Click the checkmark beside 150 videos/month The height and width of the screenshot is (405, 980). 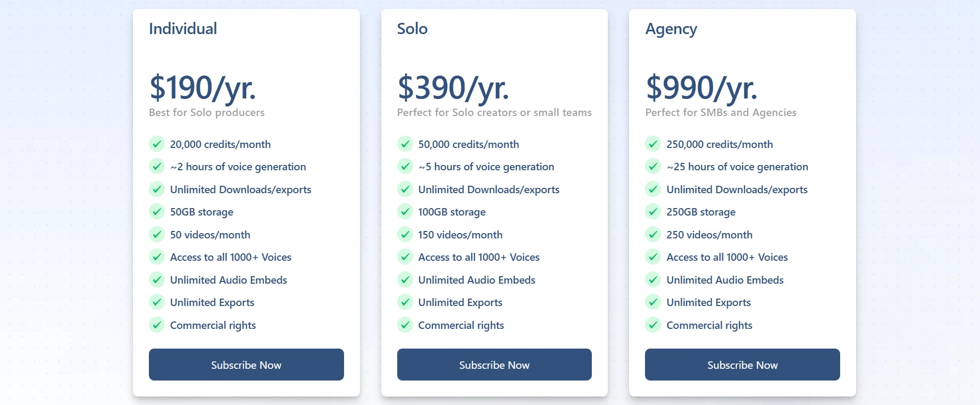tap(405, 235)
